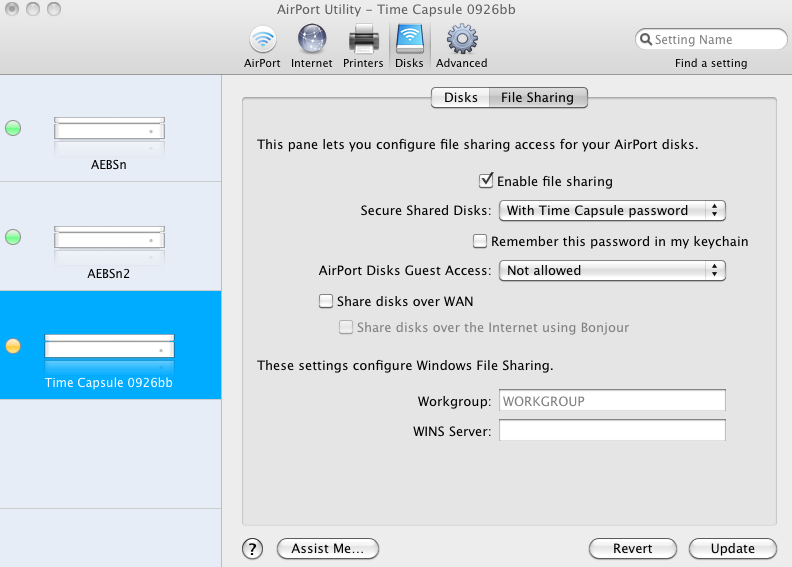
Task: Click green status light for AEBSn
Action: 13,128
